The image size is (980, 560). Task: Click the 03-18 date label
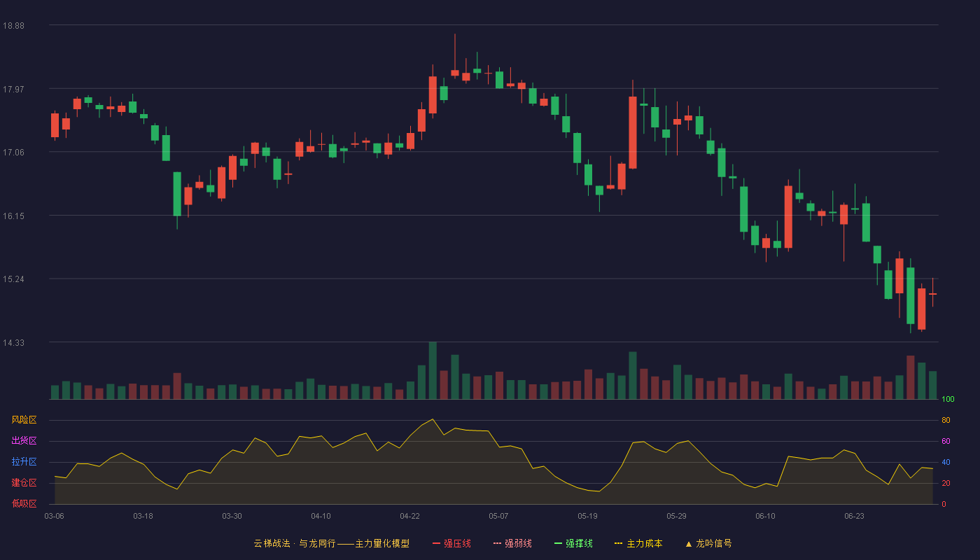[143, 516]
